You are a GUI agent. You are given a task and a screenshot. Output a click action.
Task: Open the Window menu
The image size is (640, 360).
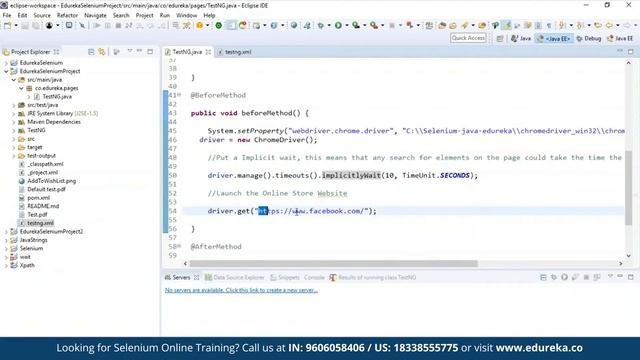(x=186, y=15)
